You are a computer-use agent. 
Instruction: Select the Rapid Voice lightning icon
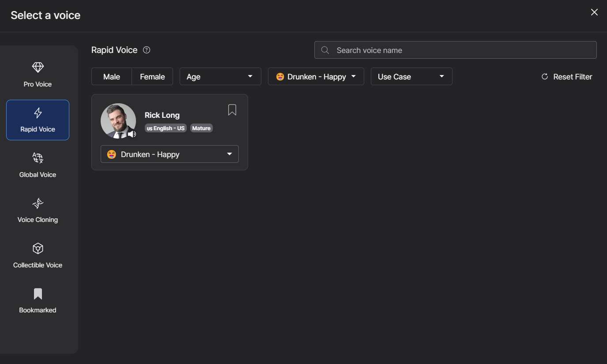click(38, 113)
